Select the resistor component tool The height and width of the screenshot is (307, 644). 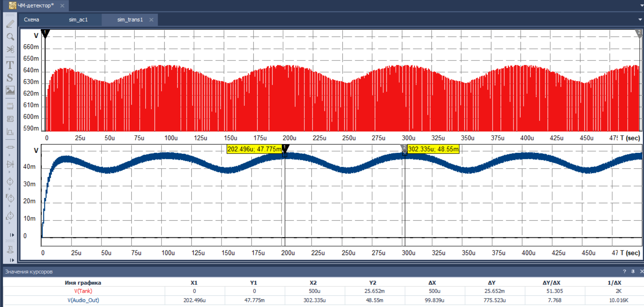pyautogui.click(x=10, y=147)
